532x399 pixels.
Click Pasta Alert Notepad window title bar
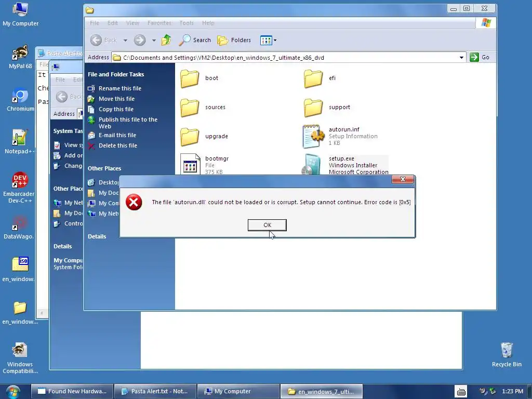(60, 54)
